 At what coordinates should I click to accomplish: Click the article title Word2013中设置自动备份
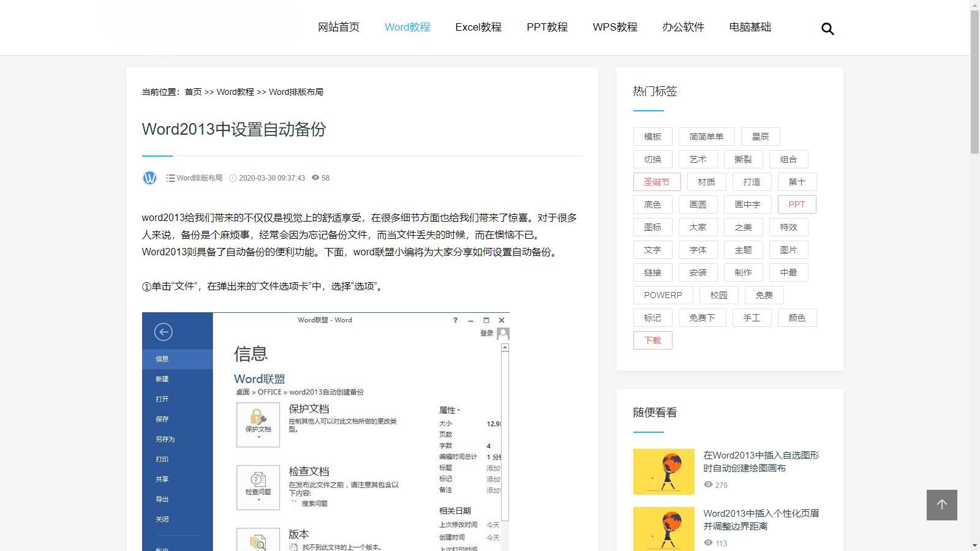[234, 129]
